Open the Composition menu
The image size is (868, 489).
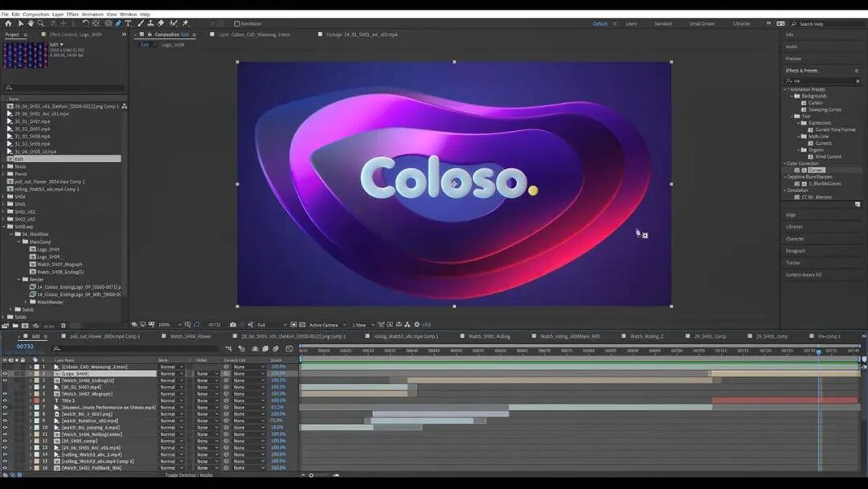tap(36, 14)
